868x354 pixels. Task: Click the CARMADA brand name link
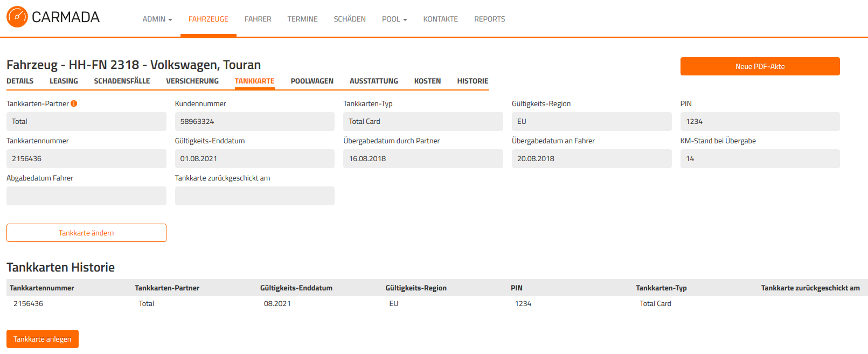coord(66,17)
